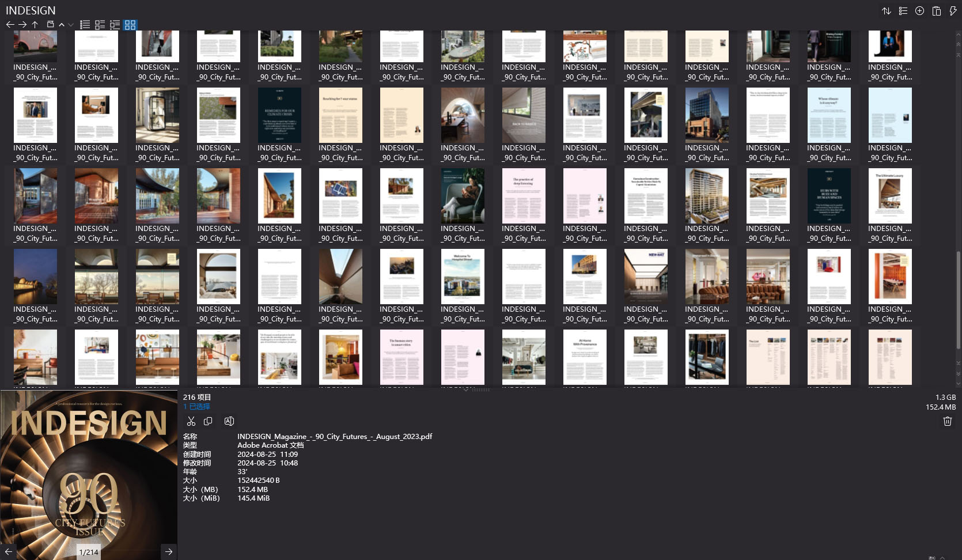962x560 pixels.
Task: Jump to bottom with the double-down arrow
Action: click(x=958, y=373)
